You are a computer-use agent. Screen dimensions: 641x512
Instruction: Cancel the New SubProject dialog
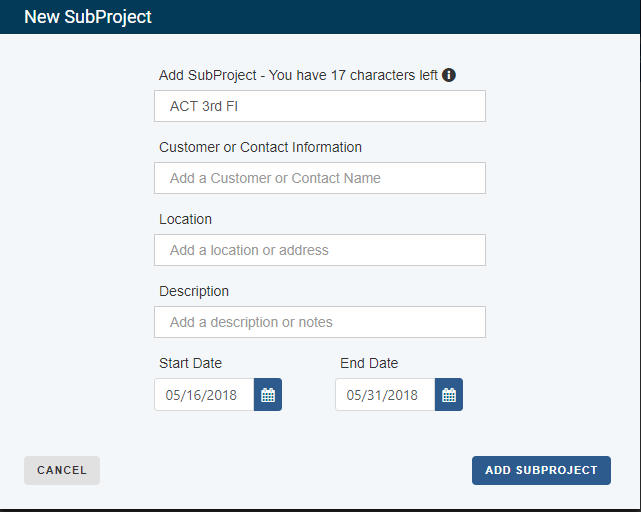click(x=62, y=470)
